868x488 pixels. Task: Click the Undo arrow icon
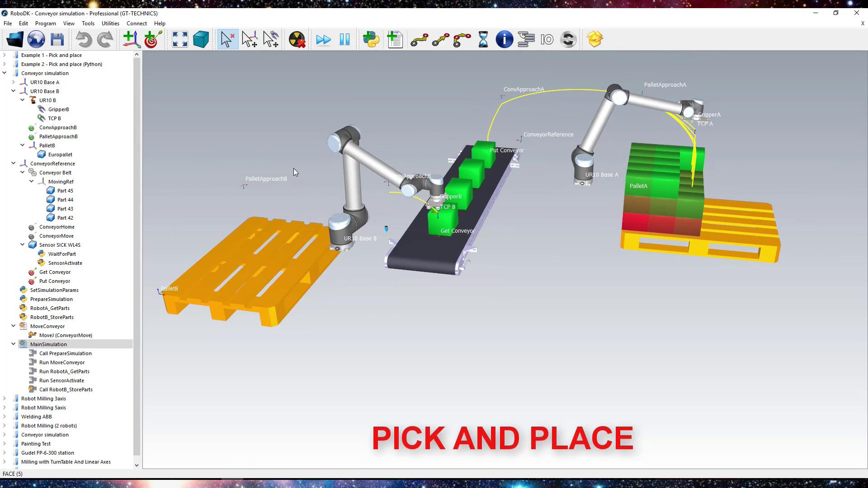pyautogui.click(x=84, y=40)
